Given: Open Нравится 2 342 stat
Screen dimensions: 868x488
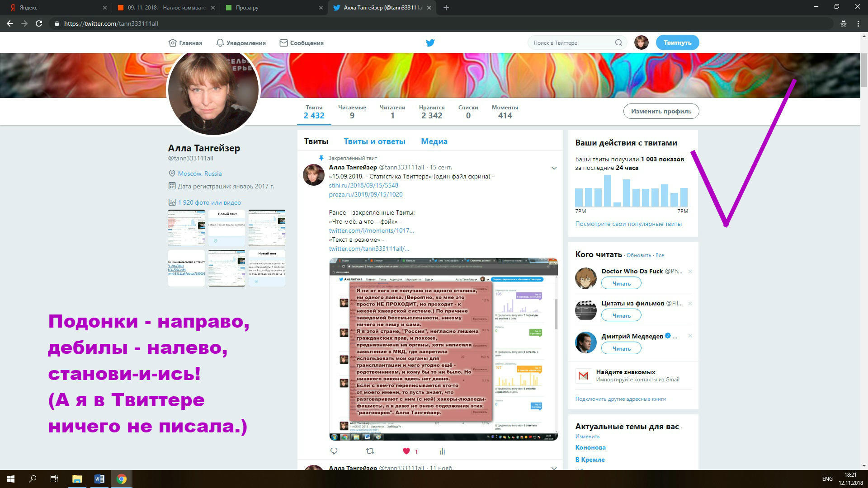Looking at the screenshot, I should coord(432,112).
